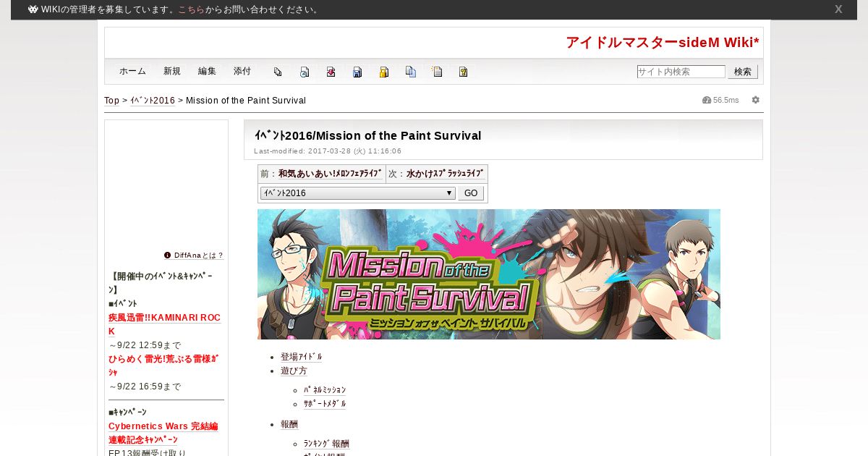Click the ～9/22 12:59まで deadline text
The width and height of the screenshot is (868, 456).
(145, 345)
